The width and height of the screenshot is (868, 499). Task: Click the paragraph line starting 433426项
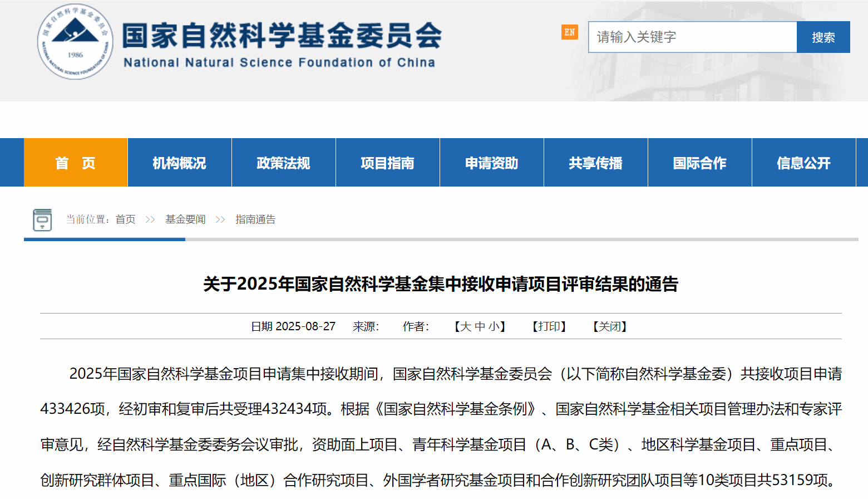[x=441, y=409]
